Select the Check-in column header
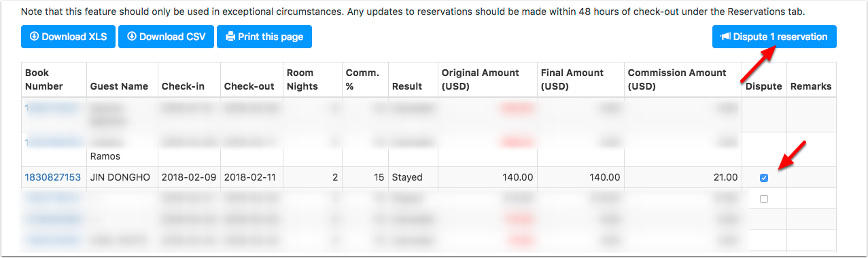868x258 pixels. tap(183, 86)
